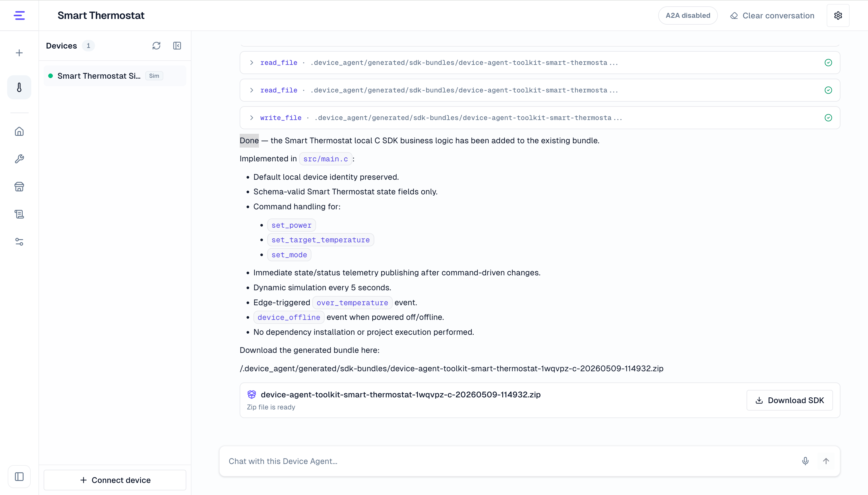Clear the conversation
Image resolution: width=868 pixels, height=495 pixels.
point(772,15)
